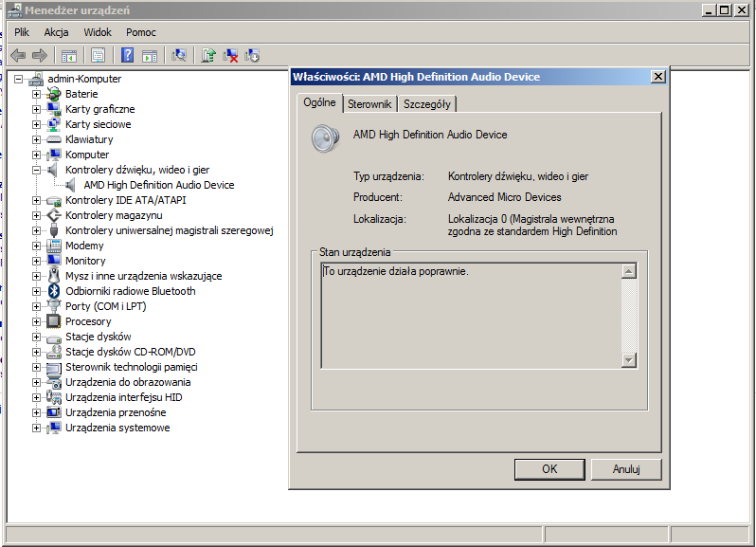Select Modemy label in tree
The image size is (756, 547).
tap(84, 246)
